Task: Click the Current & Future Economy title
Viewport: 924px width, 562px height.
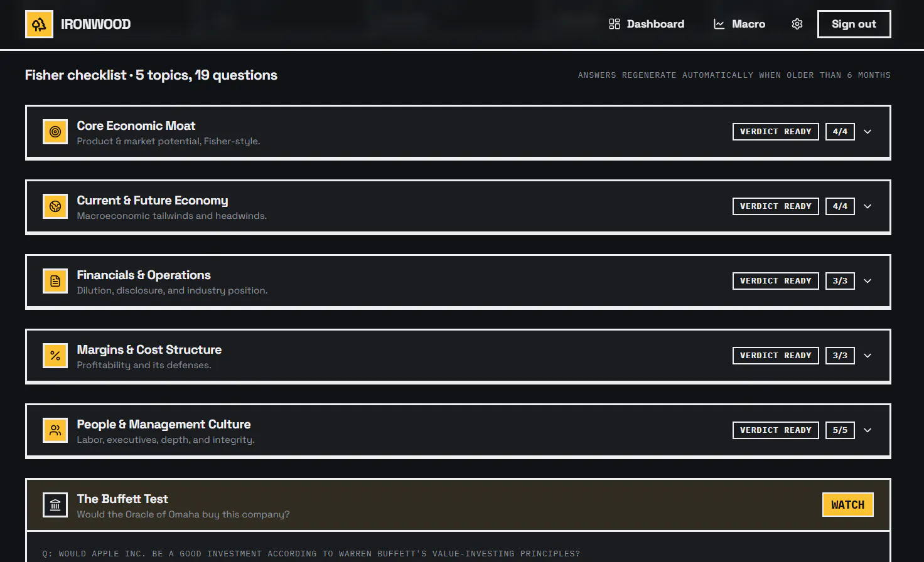Action: pos(153,200)
